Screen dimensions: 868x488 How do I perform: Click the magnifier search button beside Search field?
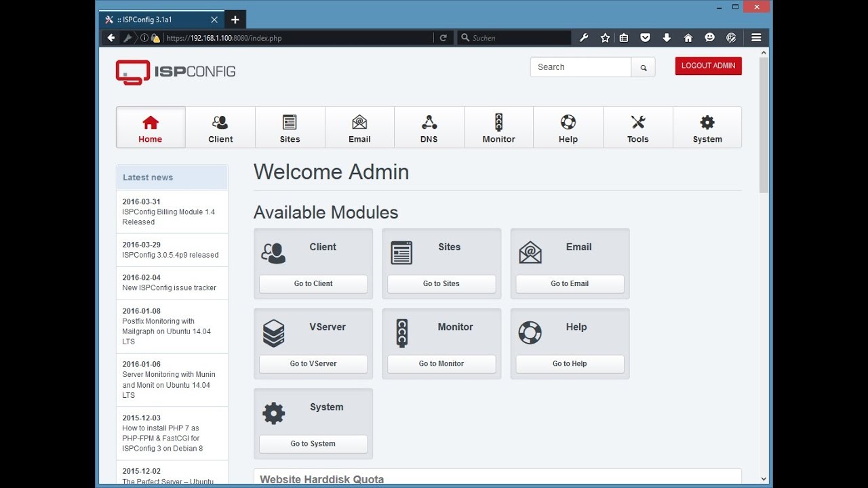644,67
